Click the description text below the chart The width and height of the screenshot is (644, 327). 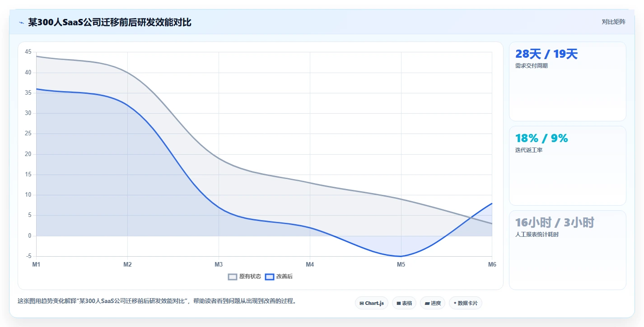point(158,301)
